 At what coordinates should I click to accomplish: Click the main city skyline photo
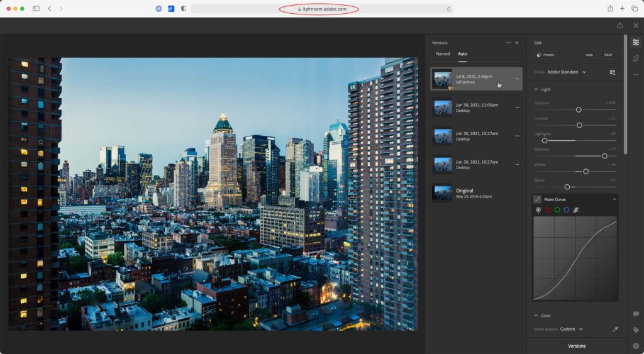coord(213,194)
